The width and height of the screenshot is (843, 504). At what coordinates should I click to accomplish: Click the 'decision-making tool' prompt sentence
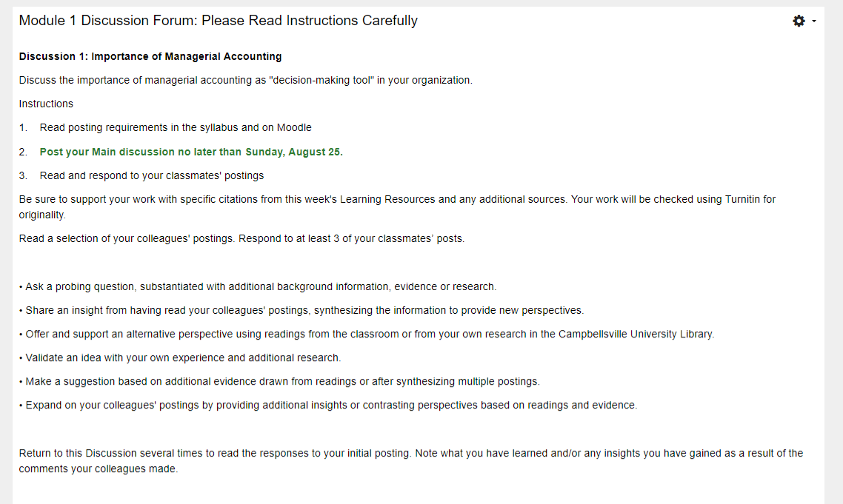pos(246,80)
